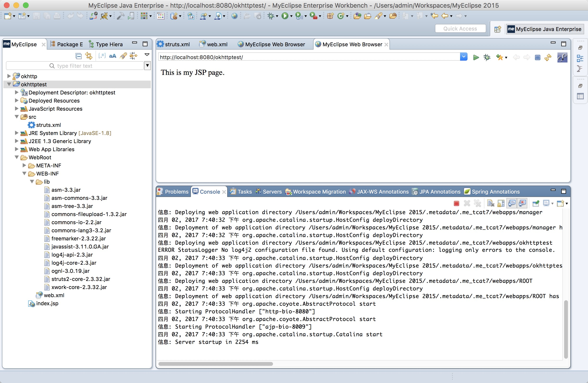
Task: Click the MyEclipse Java Enterprise perspective button
Action: (545, 29)
